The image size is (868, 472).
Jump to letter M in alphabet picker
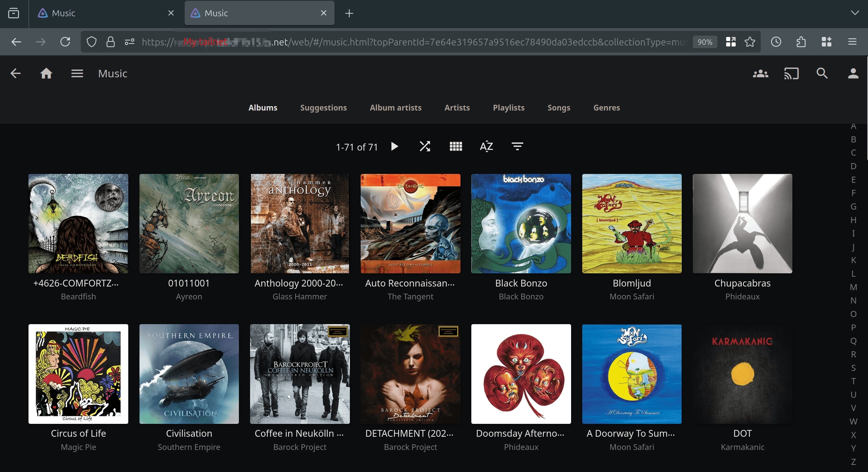(853, 287)
